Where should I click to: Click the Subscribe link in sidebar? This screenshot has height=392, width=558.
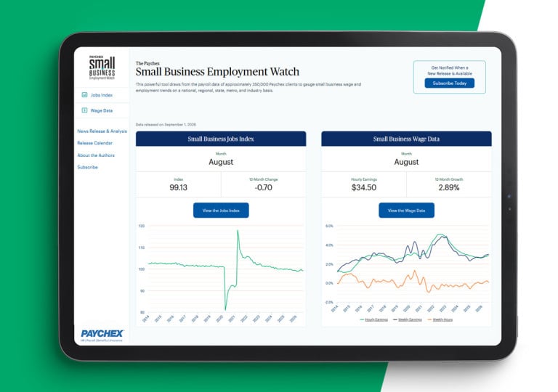87,167
